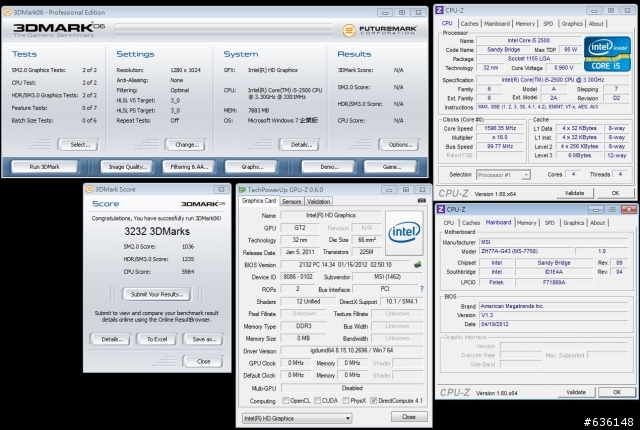
Task: Open the Processor #1 selection dropdown
Action: (503, 175)
